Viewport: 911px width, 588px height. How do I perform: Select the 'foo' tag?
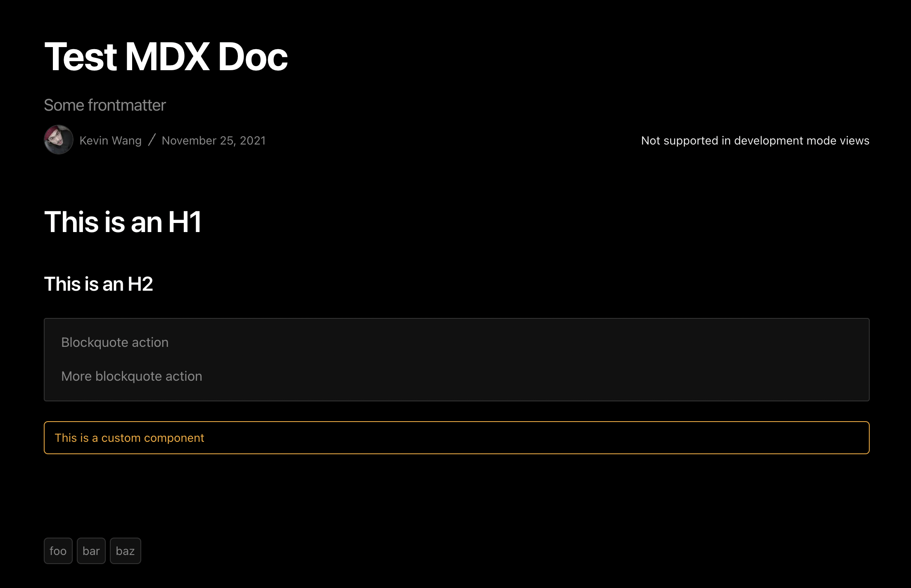[58, 551]
